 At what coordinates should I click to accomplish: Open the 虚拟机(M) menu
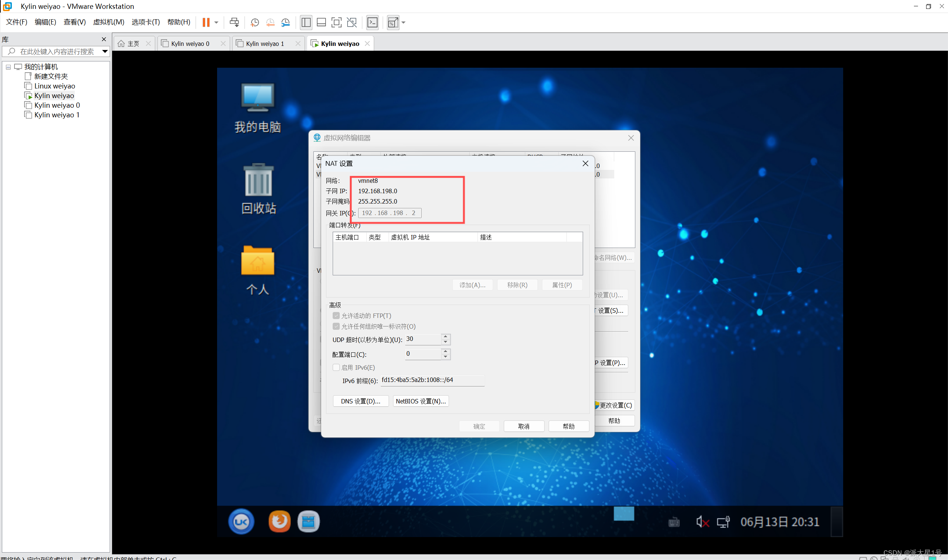(x=109, y=22)
